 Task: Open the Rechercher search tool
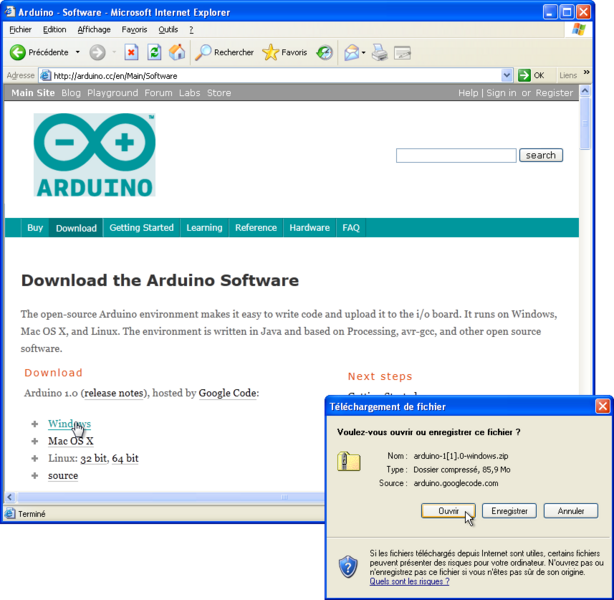pyautogui.click(x=225, y=52)
